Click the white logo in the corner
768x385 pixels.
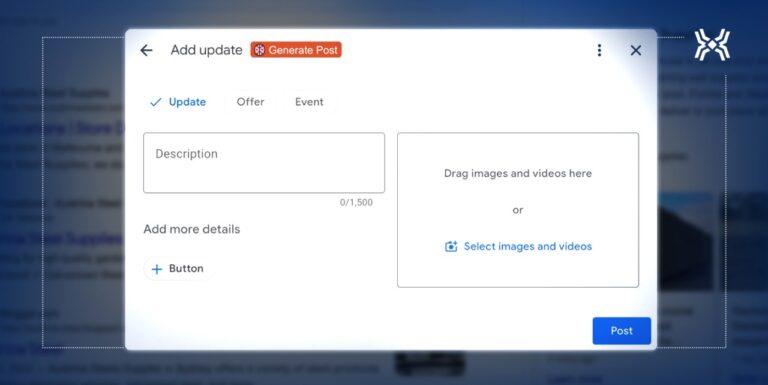712,45
